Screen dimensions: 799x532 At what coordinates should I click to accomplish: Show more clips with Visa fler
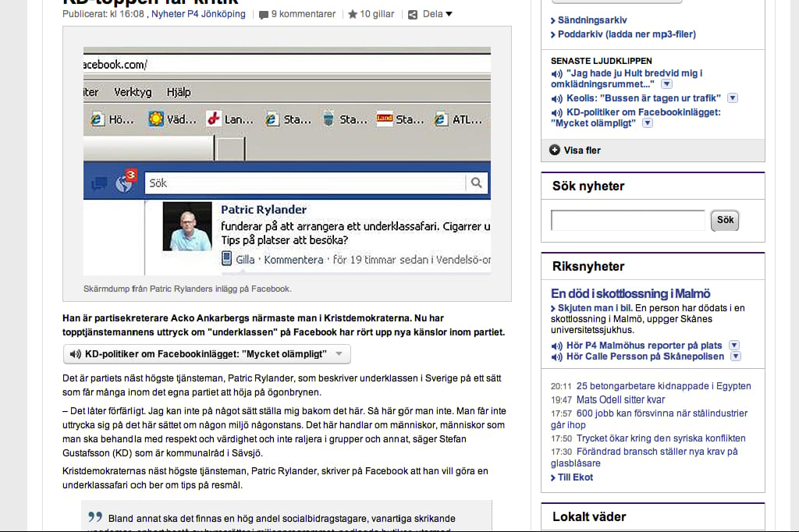pos(582,151)
